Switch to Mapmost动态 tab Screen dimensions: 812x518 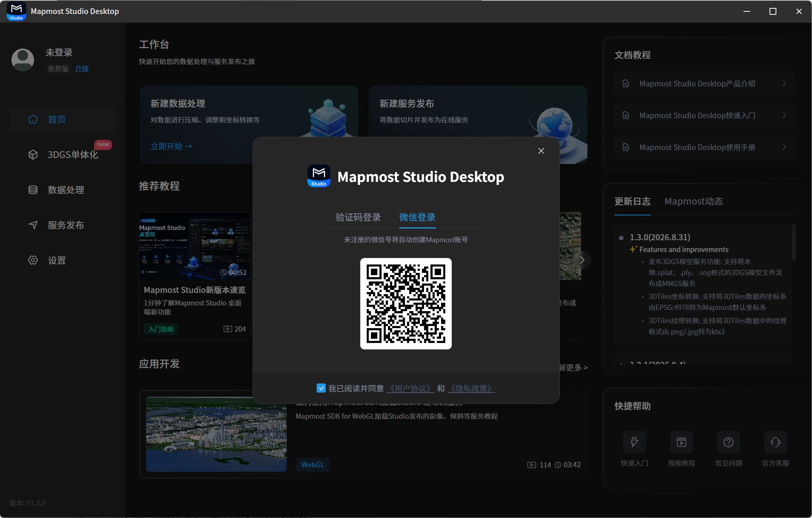click(694, 202)
